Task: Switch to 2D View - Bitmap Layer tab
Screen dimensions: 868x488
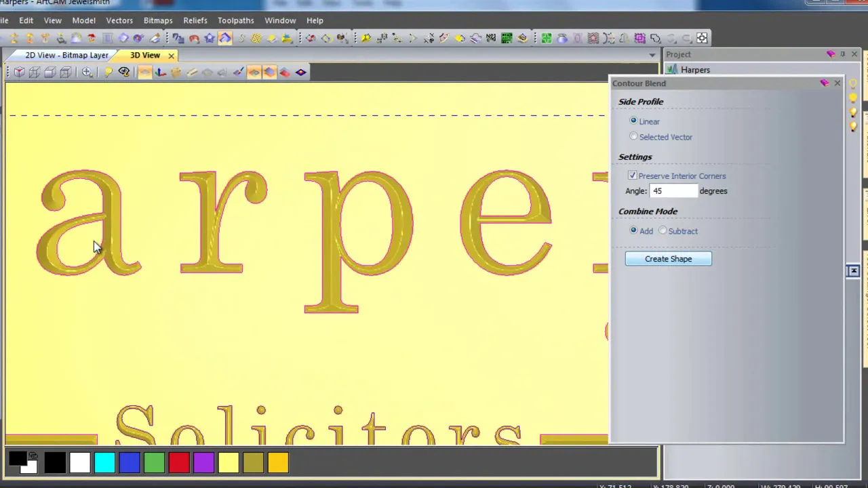Action: (66, 55)
